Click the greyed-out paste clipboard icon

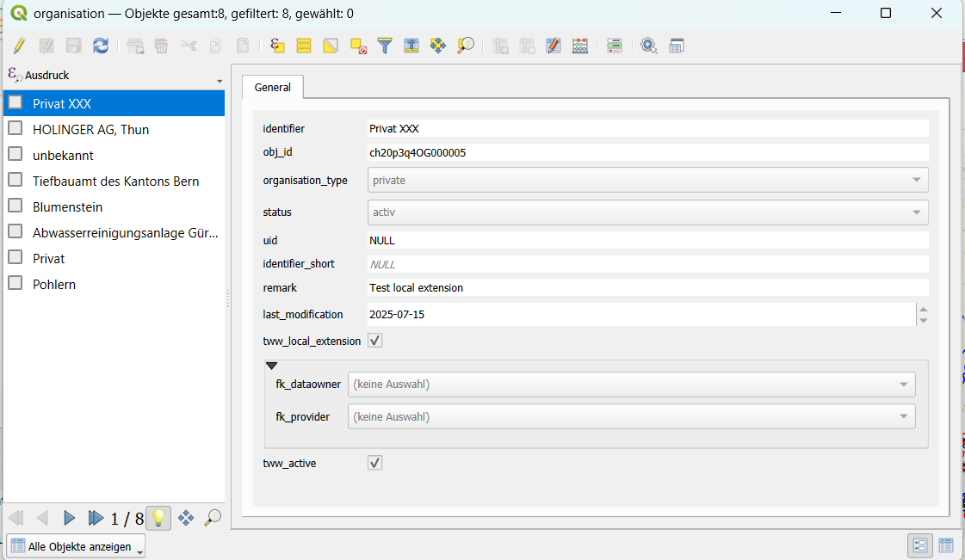[x=243, y=46]
